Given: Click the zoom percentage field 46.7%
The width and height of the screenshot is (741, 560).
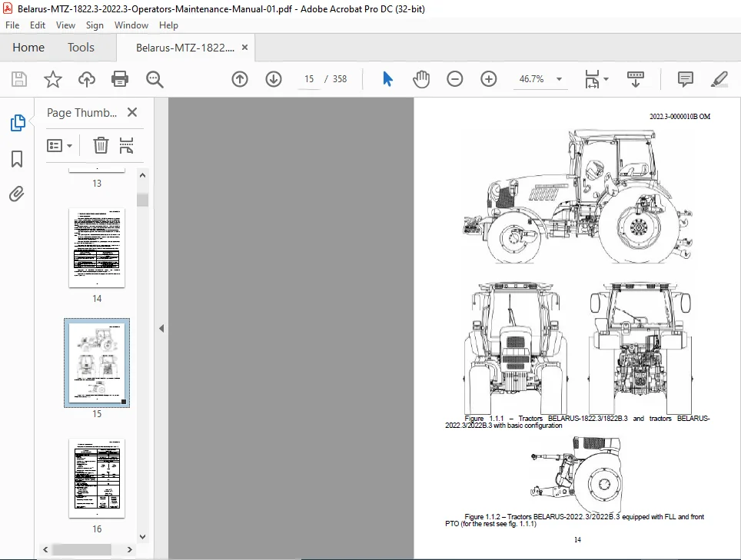Looking at the screenshot, I should pos(532,79).
